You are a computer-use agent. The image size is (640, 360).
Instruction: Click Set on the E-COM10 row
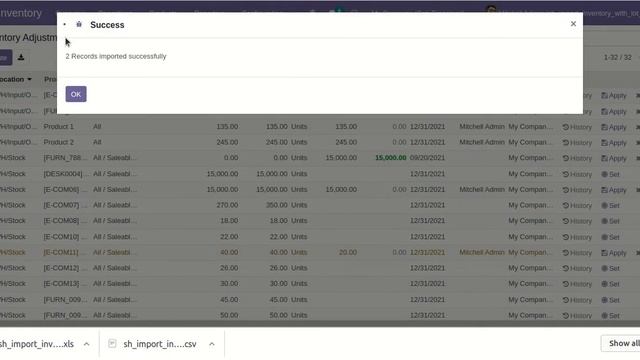click(x=611, y=237)
